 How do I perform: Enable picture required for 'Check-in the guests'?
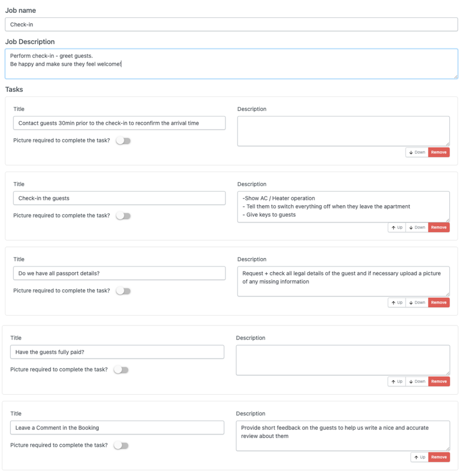pyautogui.click(x=123, y=216)
